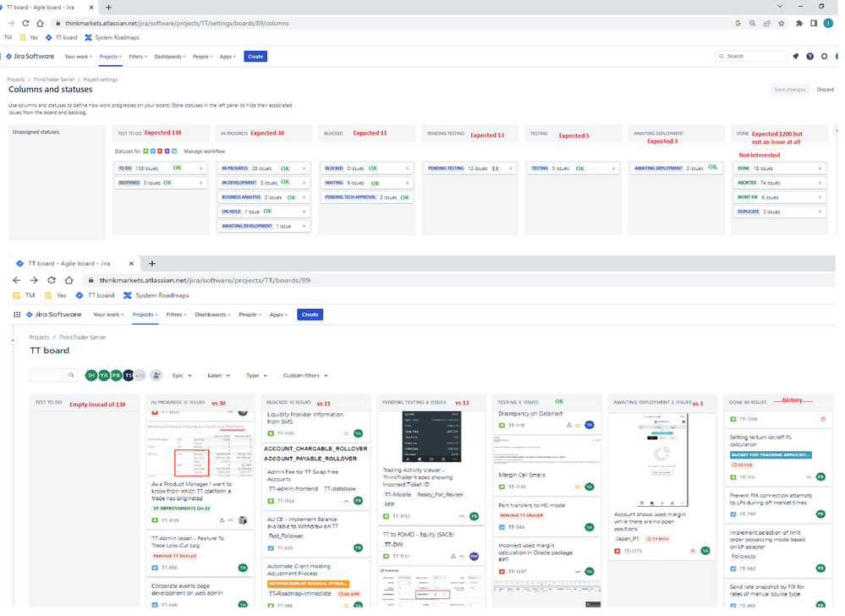The width and height of the screenshot is (845, 616).
Task: Expand Your work menu in top window
Action: coord(79,57)
